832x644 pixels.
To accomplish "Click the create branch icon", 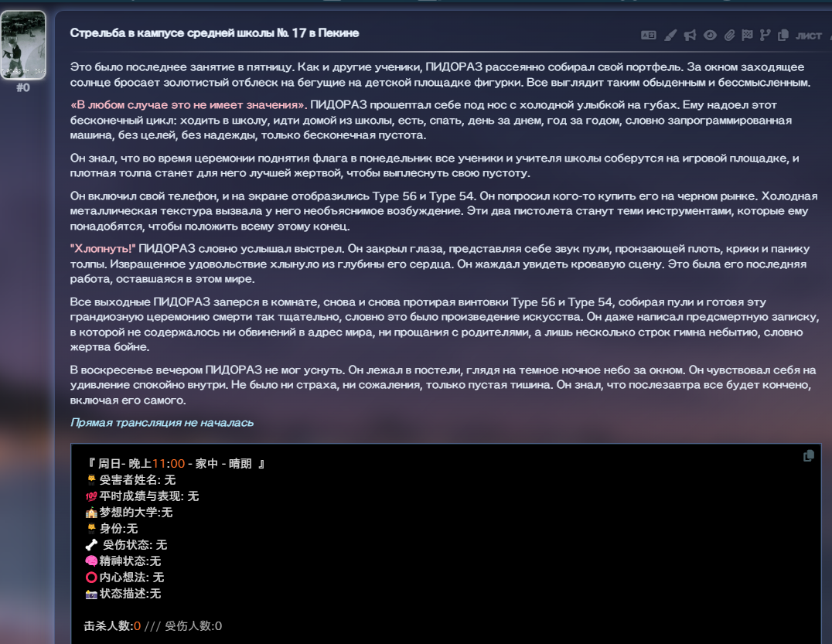I will click(765, 36).
